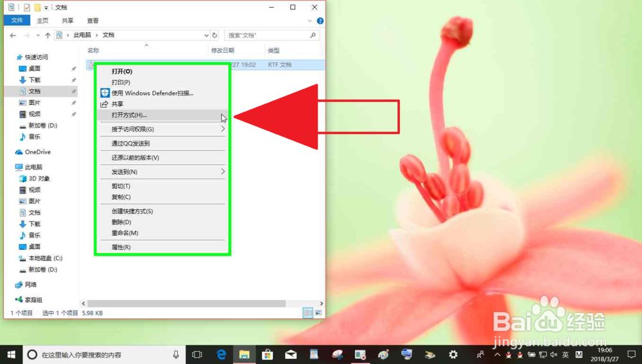Image resolution: width=642 pixels, height=364 pixels.
Task: Show hidden system tray icons
Action: coord(497,354)
